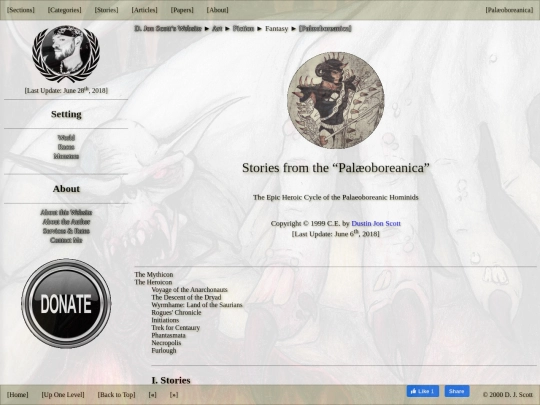Click the circular warrior illustration thumbnail

[336, 100]
